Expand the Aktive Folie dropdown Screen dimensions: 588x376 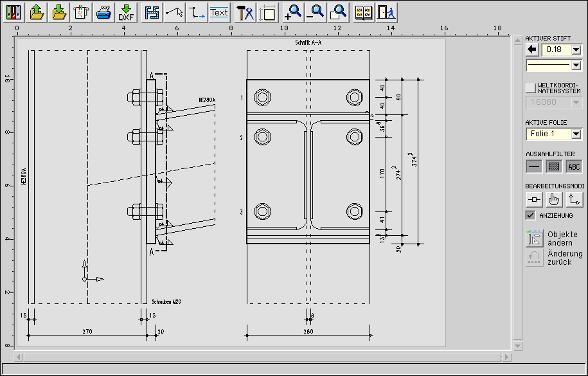click(576, 134)
